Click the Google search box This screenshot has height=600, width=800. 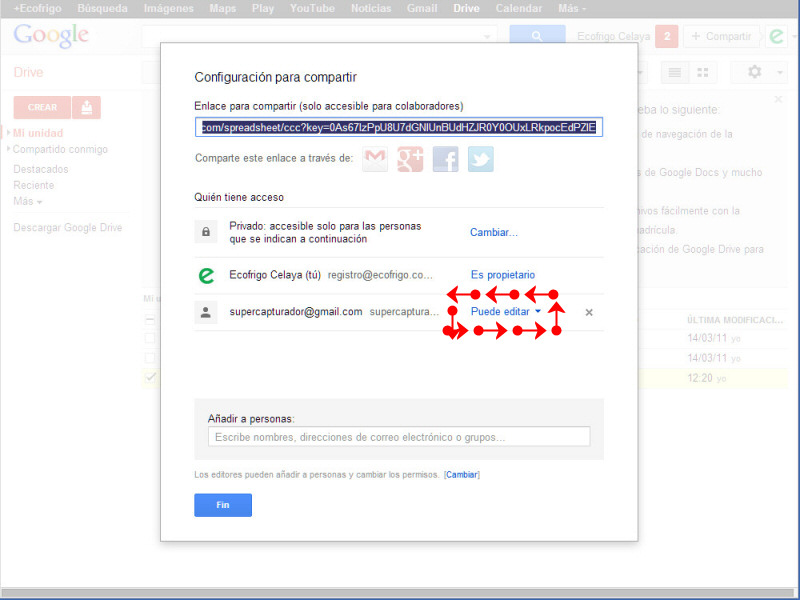point(319,36)
